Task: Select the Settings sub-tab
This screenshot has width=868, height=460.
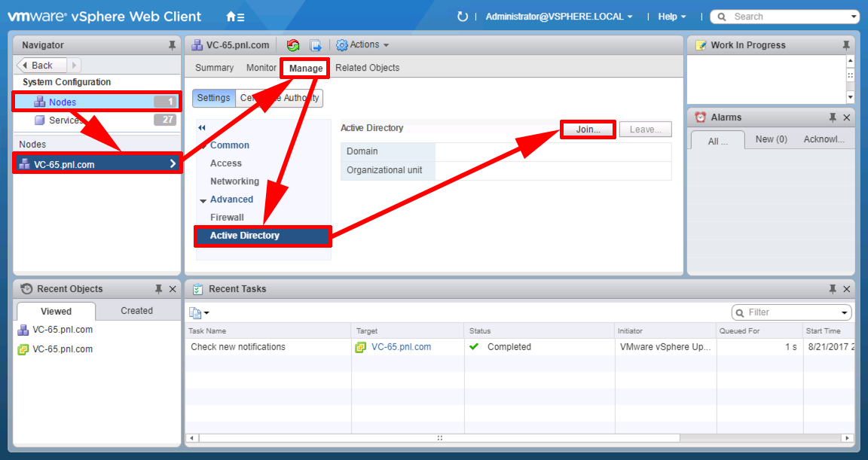Action: (x=214, y=98)
